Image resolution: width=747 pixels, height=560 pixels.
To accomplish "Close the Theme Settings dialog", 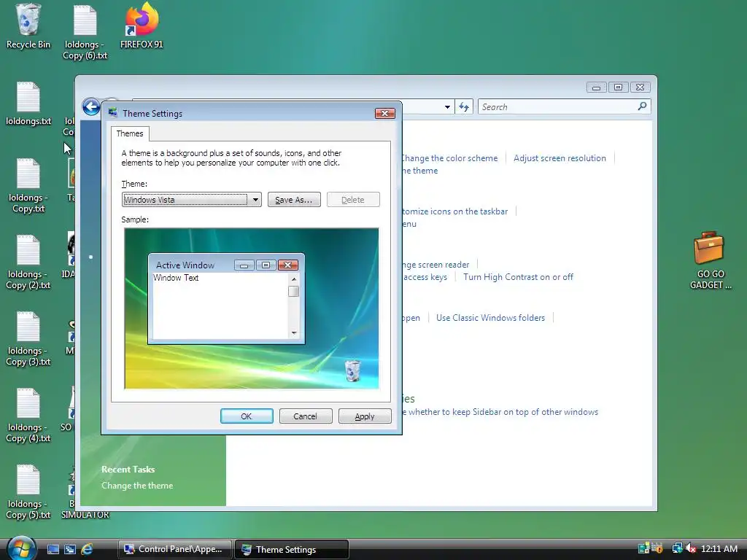I will coord(385,113).
